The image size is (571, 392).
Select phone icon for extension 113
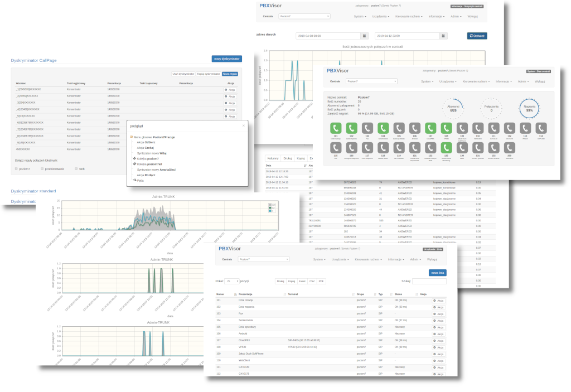[x=525, y=128]
